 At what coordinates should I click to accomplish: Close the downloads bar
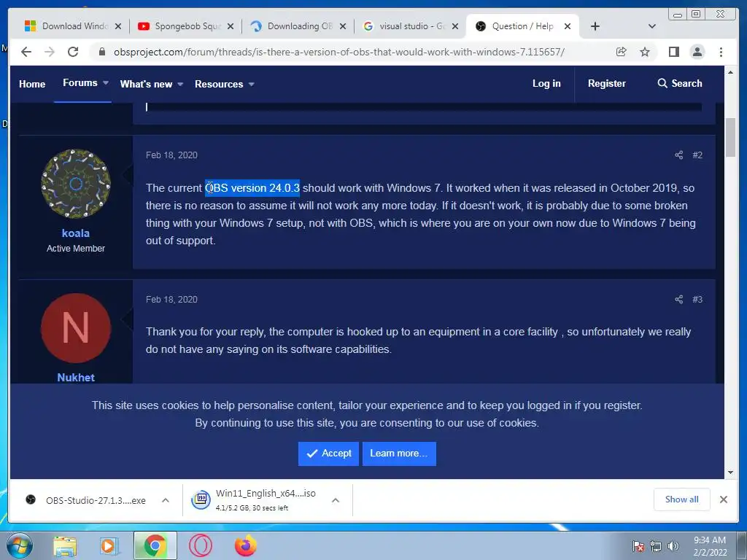(724, 499)
